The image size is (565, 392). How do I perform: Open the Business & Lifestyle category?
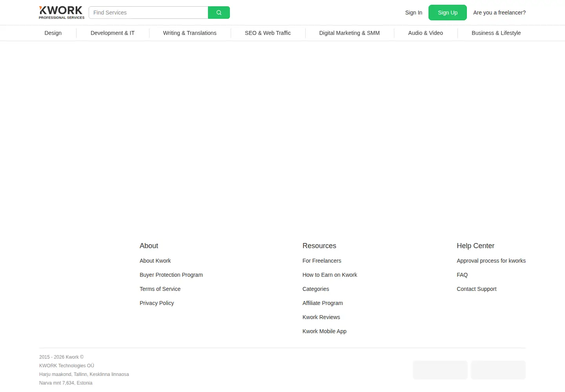tap(496, 33)
